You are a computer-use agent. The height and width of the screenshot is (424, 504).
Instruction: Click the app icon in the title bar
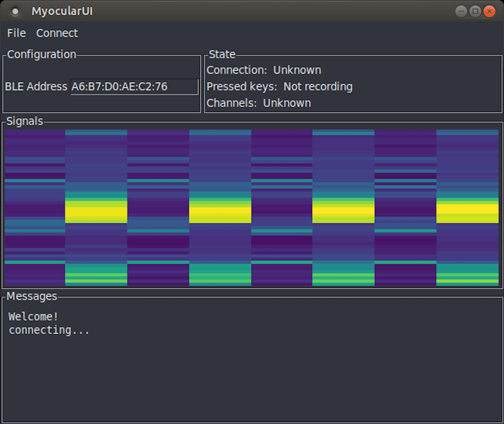click(16, 11)
